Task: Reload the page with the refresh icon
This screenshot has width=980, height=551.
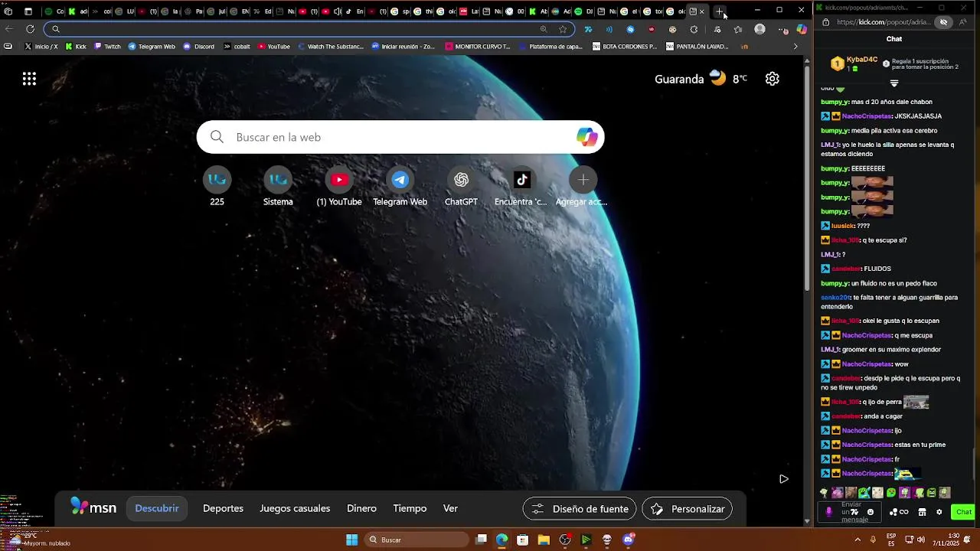Action: pyautogui.click(x=30, y=29)
